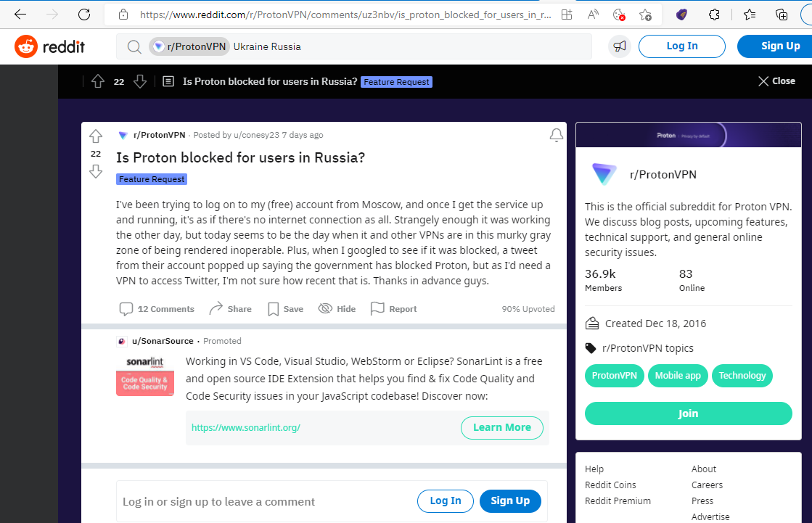Hide this post with the eye icon
The width and height of the screenshot is (812, 523).
click(x=337, y=309)
